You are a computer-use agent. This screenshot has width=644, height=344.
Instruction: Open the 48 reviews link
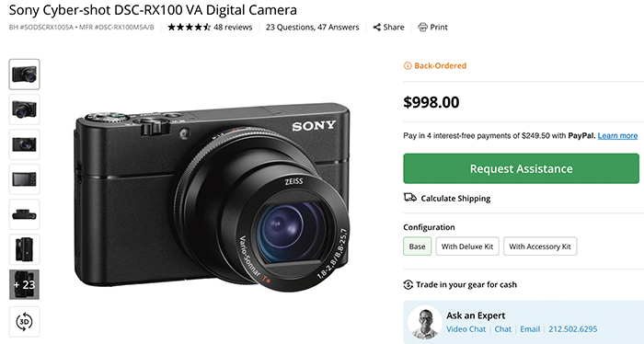click(x=233, y=28)
